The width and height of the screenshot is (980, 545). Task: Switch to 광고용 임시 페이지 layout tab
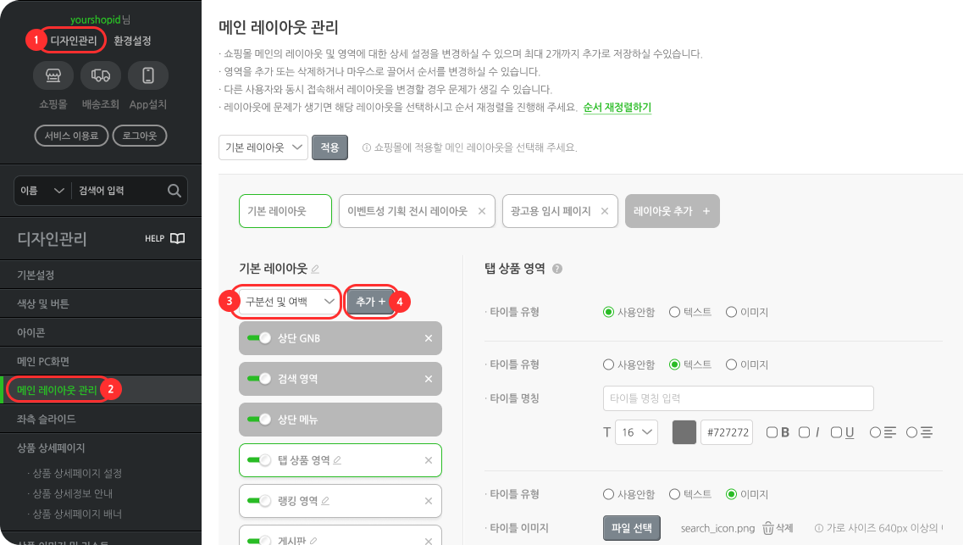tap(551, 211)
